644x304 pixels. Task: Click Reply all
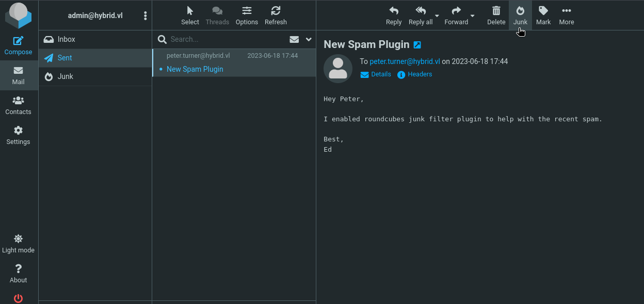click(421, 15)
